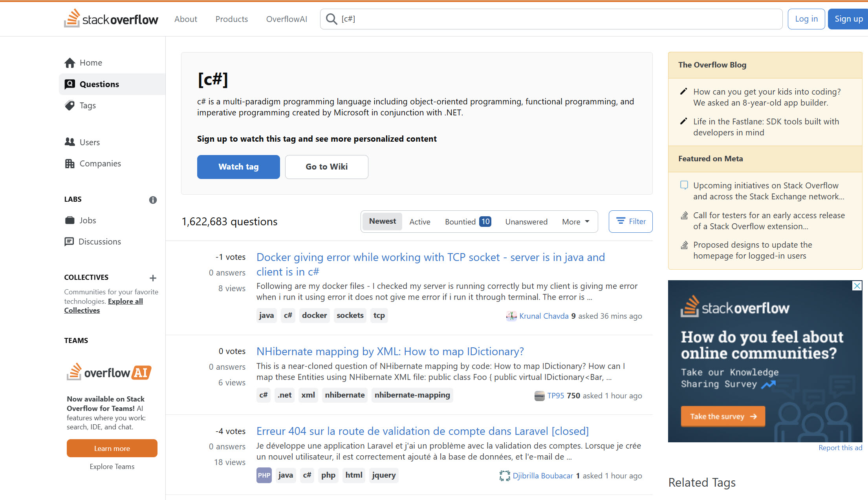This screenshot has height=500, width=868.
Task: Click into the search box
Action: click(x=550, y=19)
